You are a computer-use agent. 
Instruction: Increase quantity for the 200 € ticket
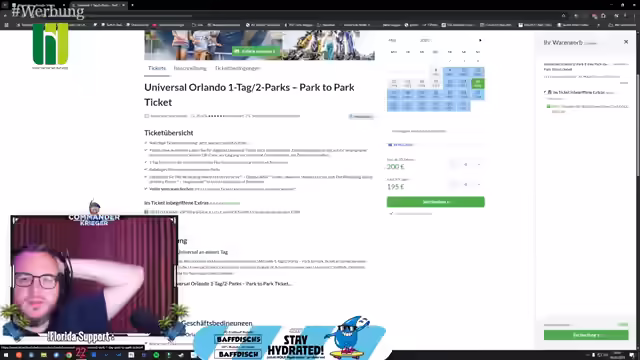pyautogui.click(x=479, y=164)
